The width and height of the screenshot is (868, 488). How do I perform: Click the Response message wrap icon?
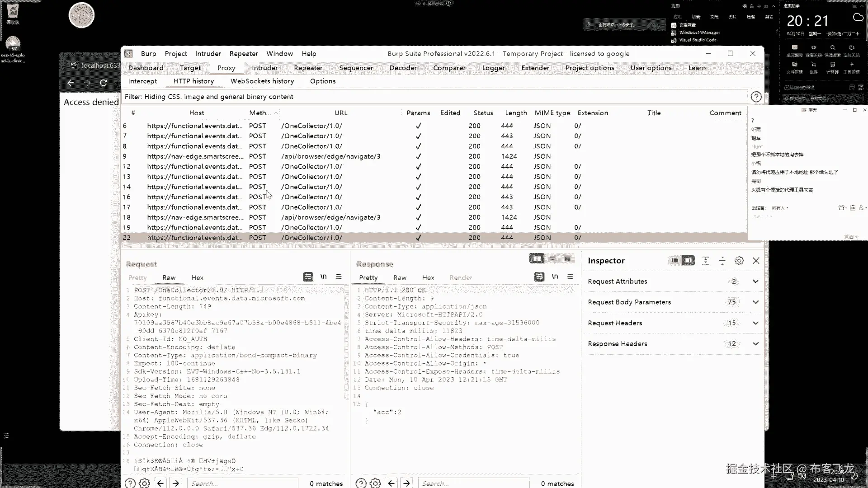tap(539, 277)
